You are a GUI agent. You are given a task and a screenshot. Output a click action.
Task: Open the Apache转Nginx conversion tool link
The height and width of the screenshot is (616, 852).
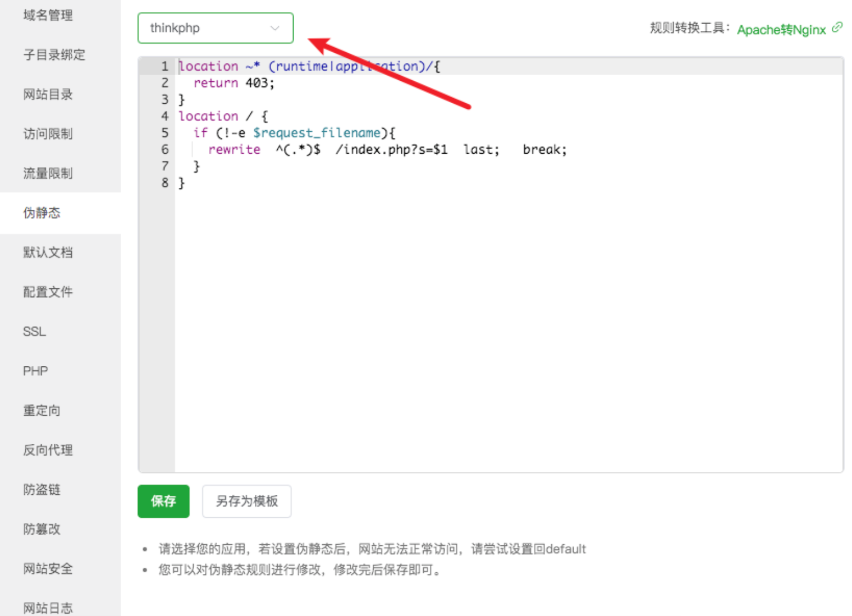781,30
